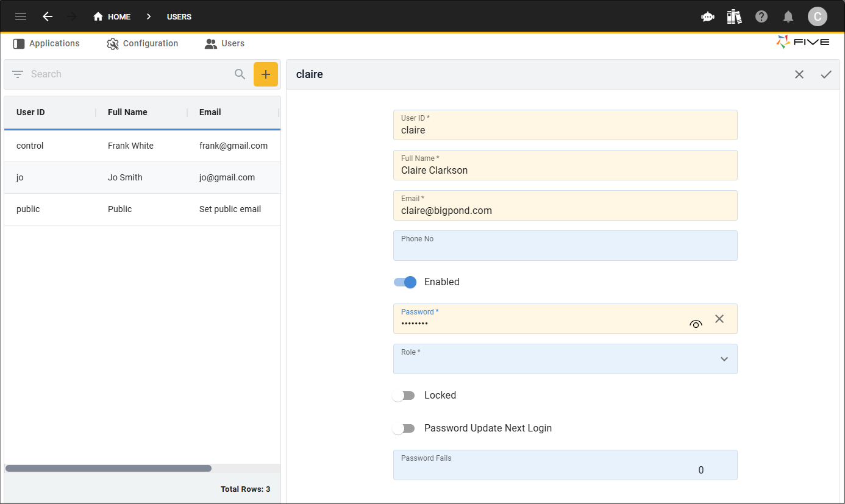Select Frank White in the list
The width and height of the screenshot is (845, 504).
click(x=130, y=146)
